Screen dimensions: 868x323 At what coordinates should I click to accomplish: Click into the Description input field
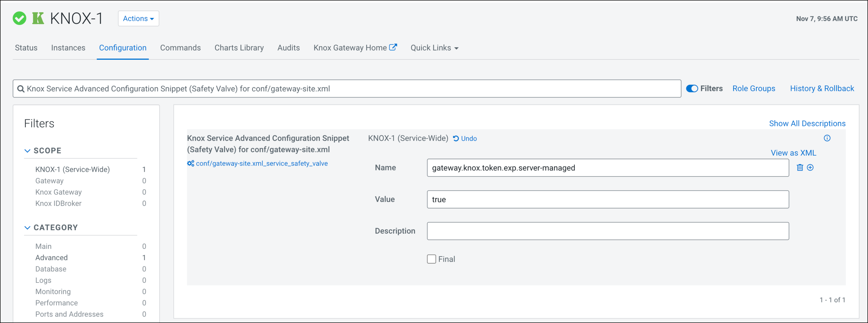pos(608,231)
